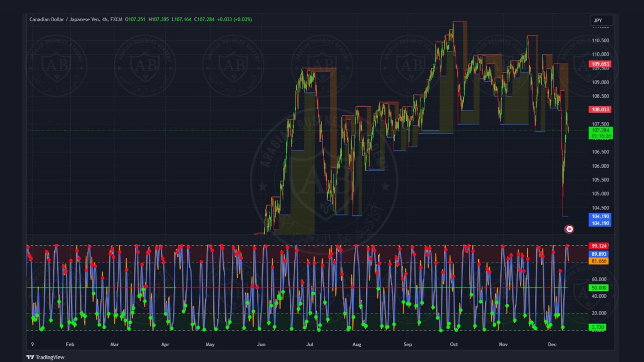
Task: Click the TradingView logo icon
Action: click(30, 357)
